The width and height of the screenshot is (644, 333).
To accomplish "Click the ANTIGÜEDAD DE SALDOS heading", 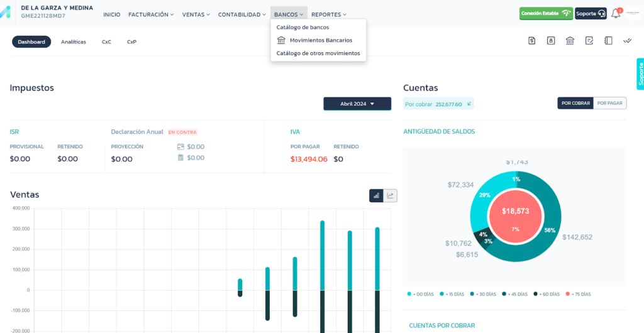I will (x=439, y=132).
